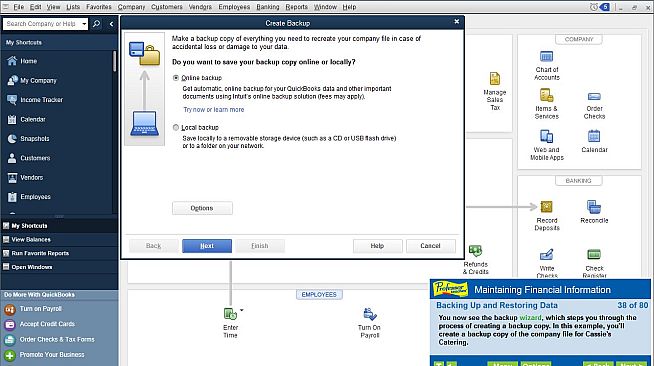Open the search box dropdown arrow
The image size is (654, 366).
tap(84, 24)
